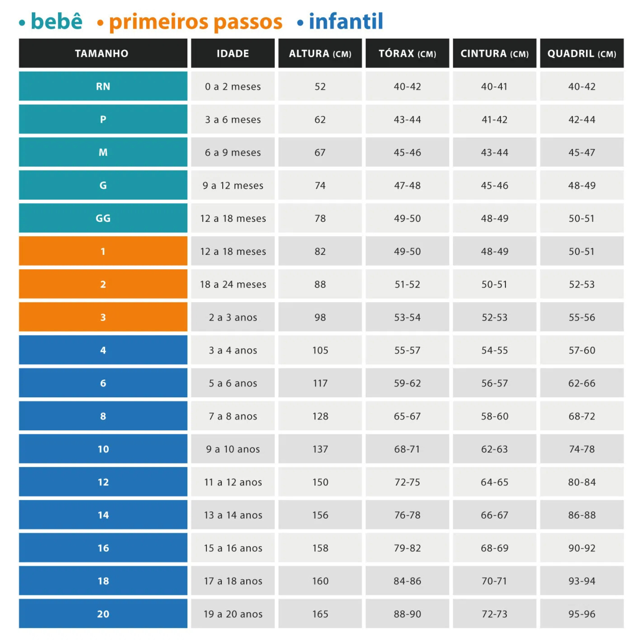Select the blue size 20 cell
644x644 pixels.
[x=103, y=614]
